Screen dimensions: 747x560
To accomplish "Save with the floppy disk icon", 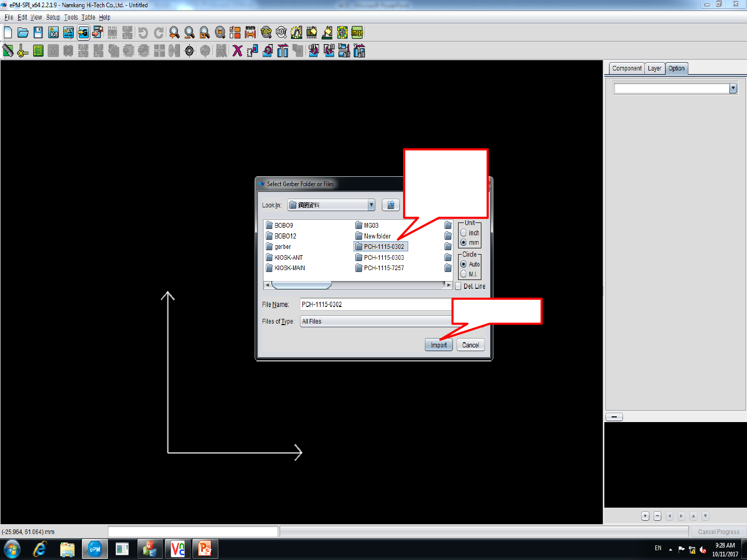I will click(x=38, y=33).
